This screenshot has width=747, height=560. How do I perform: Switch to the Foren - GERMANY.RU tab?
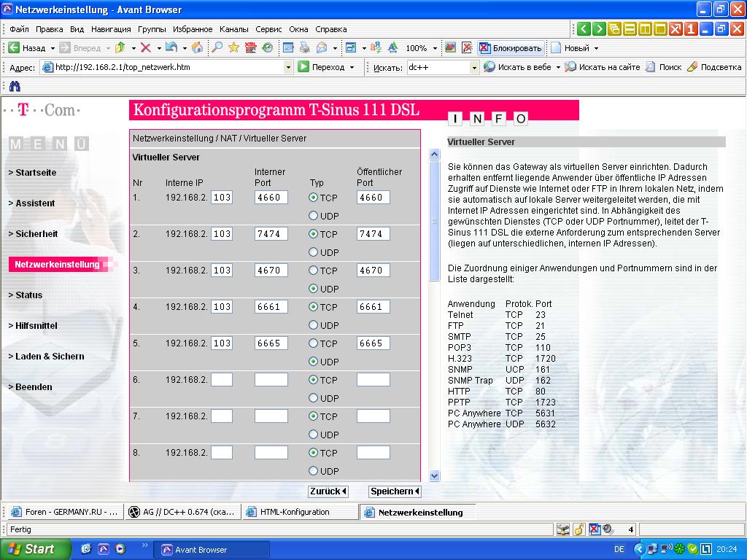(64, 512)
